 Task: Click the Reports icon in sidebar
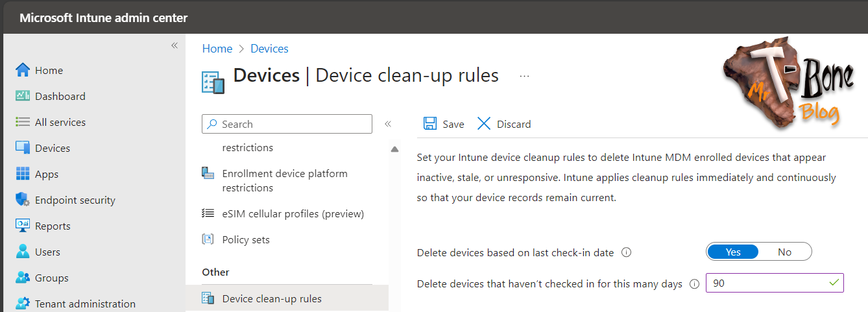click(x=23, y=226)
